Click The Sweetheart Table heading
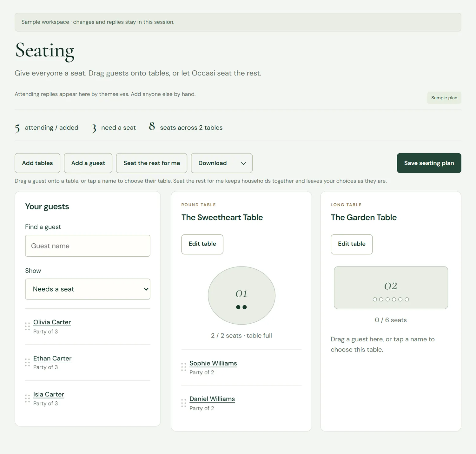The image size is (476, 454). click(x=222, y=217)
